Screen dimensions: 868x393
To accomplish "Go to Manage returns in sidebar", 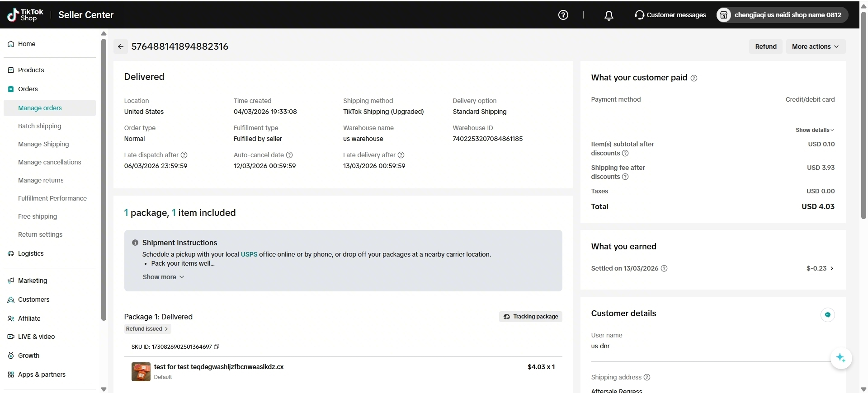I will [41, 180].
